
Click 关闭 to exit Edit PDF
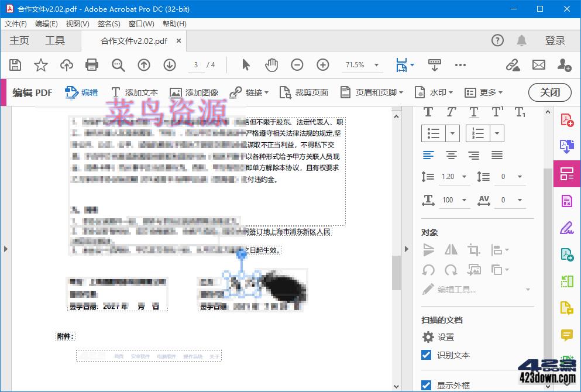[x=549, y=92]
